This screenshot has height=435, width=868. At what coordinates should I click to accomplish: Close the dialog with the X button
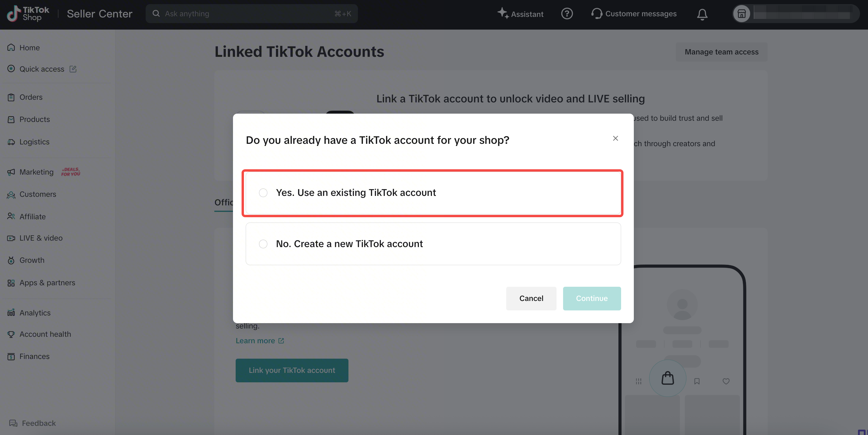615,138
